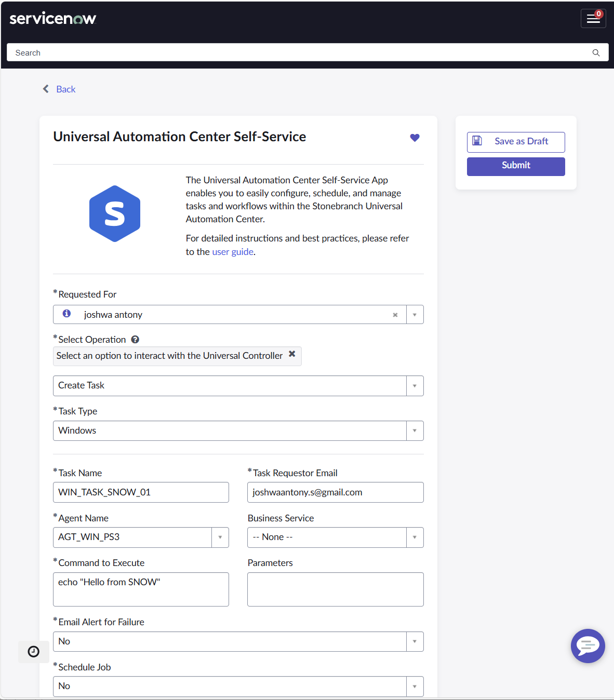
Task: Click the Stonebranch hexagon S logo
Action: coord(115,213)
